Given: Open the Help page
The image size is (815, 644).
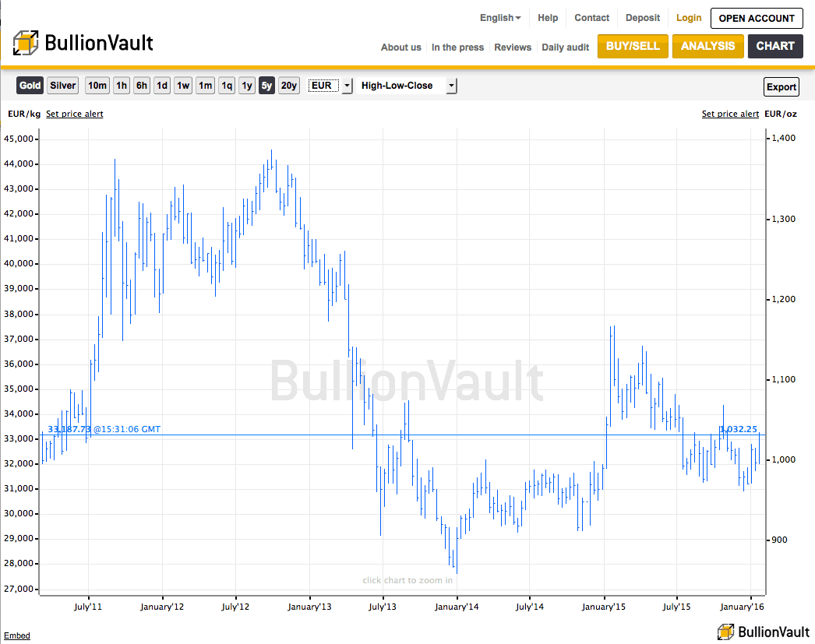Looking at the screenshot, I should [x=548, y=18].
